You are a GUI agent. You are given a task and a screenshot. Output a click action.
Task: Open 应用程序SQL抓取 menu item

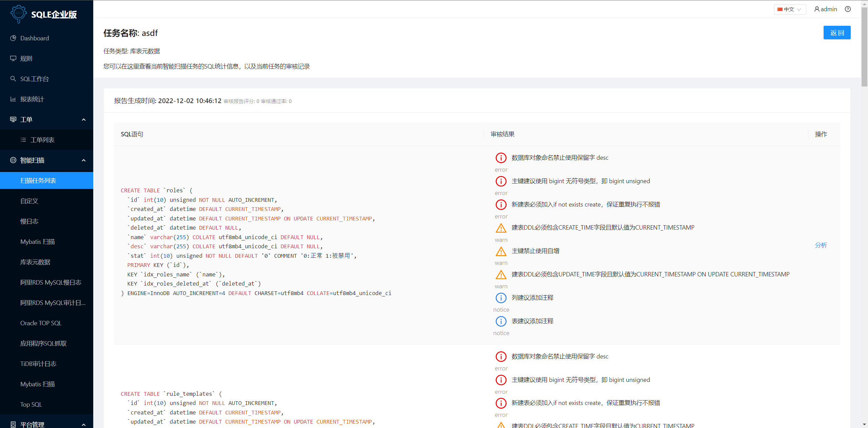(46, 343)
